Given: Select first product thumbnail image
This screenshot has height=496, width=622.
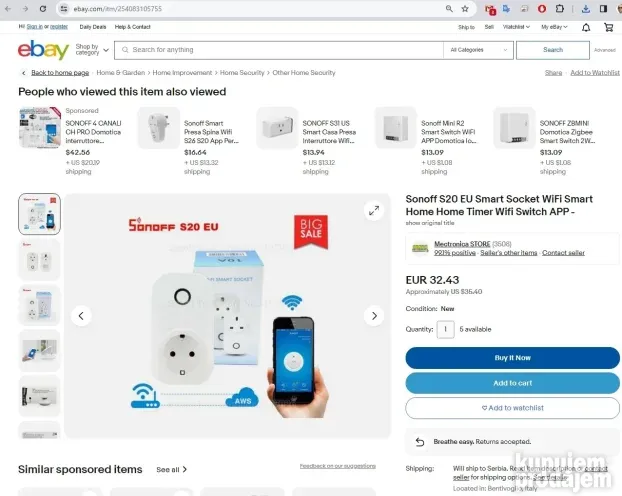Looking at the screenshot, I should [39, 214].
